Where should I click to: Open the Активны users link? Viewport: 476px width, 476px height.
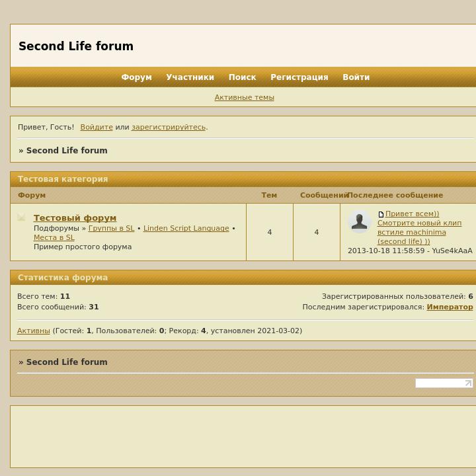[34, 331]
